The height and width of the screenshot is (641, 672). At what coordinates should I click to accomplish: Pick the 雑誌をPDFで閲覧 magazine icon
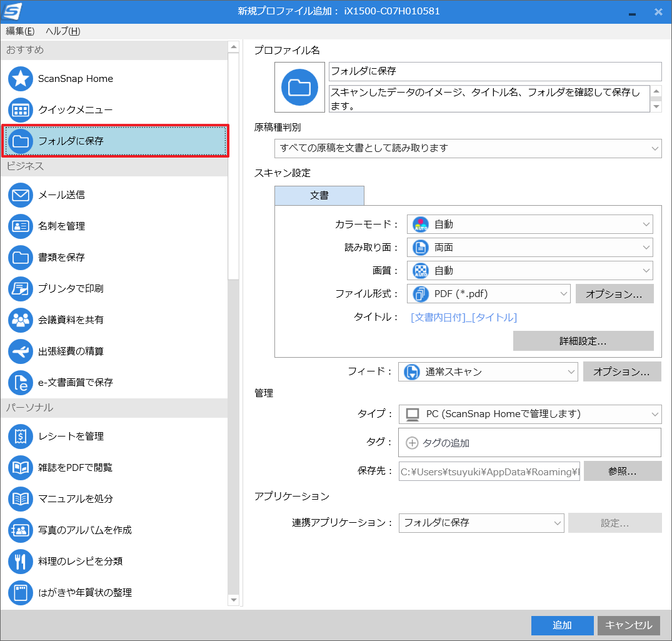(20, 467)
